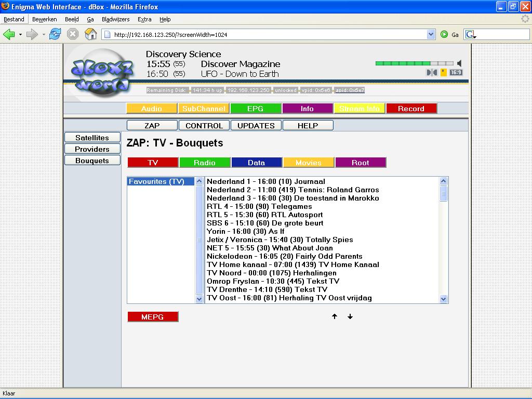
Task: Click the Firefox back arrow
Action: tap(9, 34)
